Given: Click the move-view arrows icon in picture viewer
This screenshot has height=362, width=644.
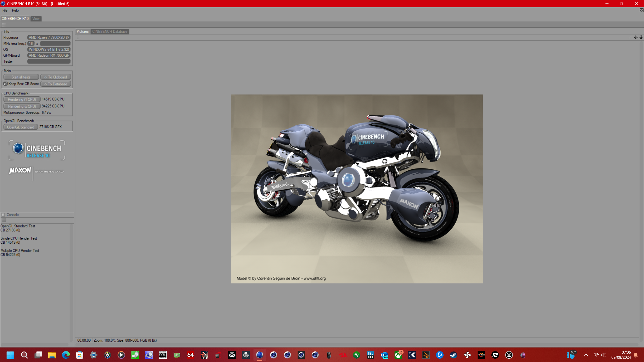Looking at the screenshot, I should (636, 37).
